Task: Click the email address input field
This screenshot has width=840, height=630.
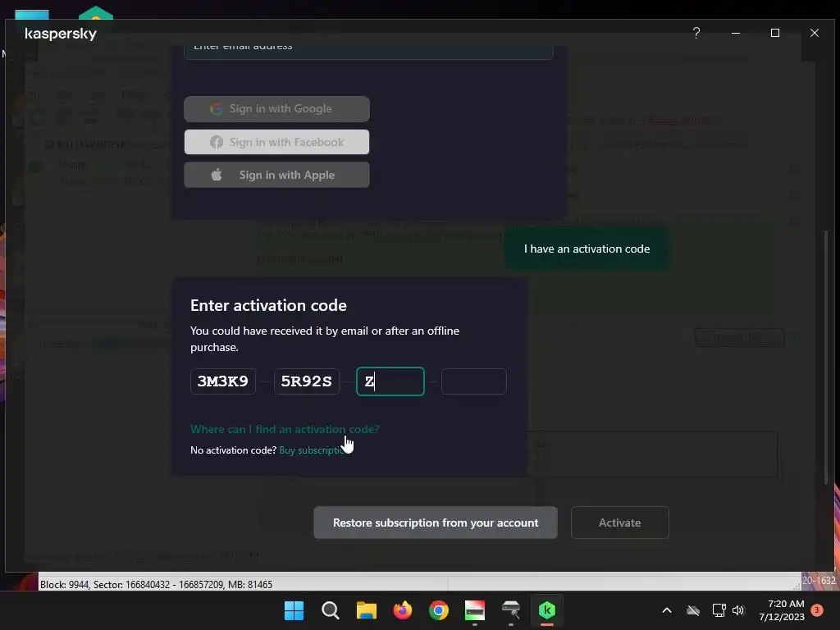Action: (x=368, y=50)
